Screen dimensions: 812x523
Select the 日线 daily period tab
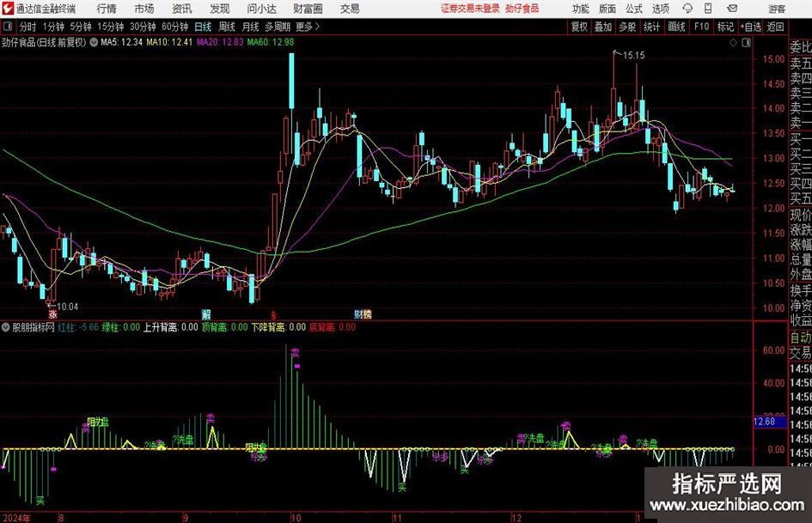click(203, 27)
